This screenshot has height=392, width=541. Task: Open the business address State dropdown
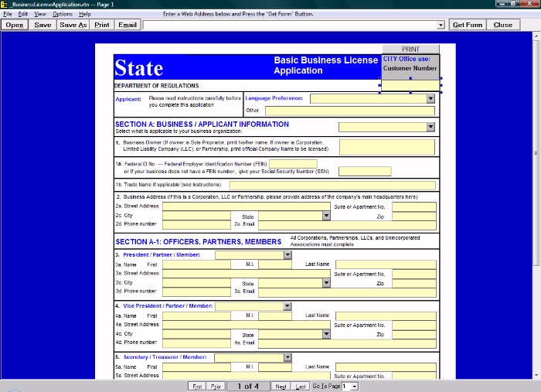tap(326, 216)
